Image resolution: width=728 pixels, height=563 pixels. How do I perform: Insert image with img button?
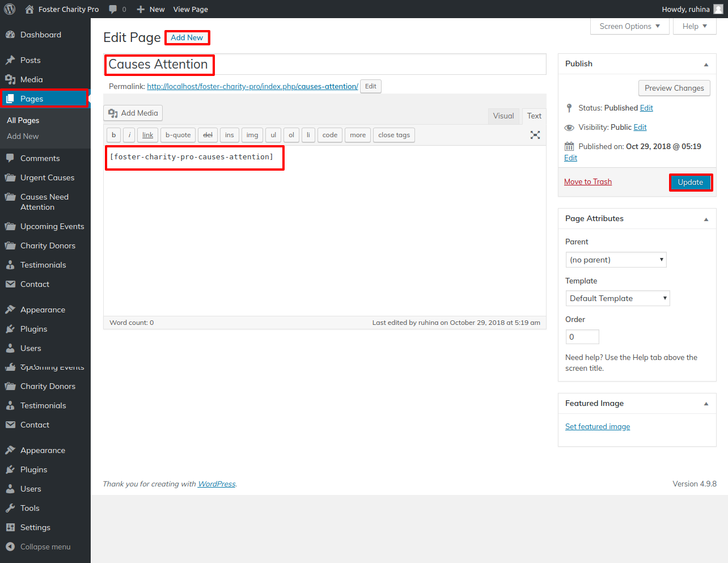(252, 135)
